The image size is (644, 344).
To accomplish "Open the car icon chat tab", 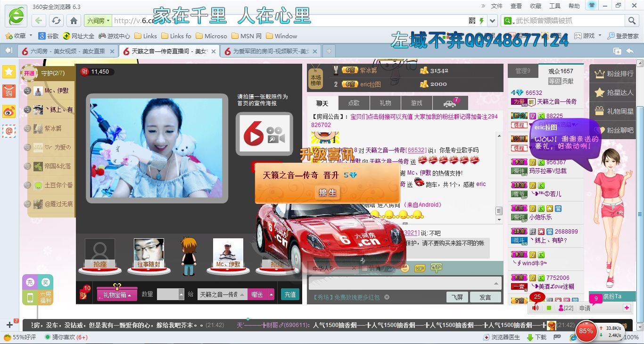I will (450, 103).
